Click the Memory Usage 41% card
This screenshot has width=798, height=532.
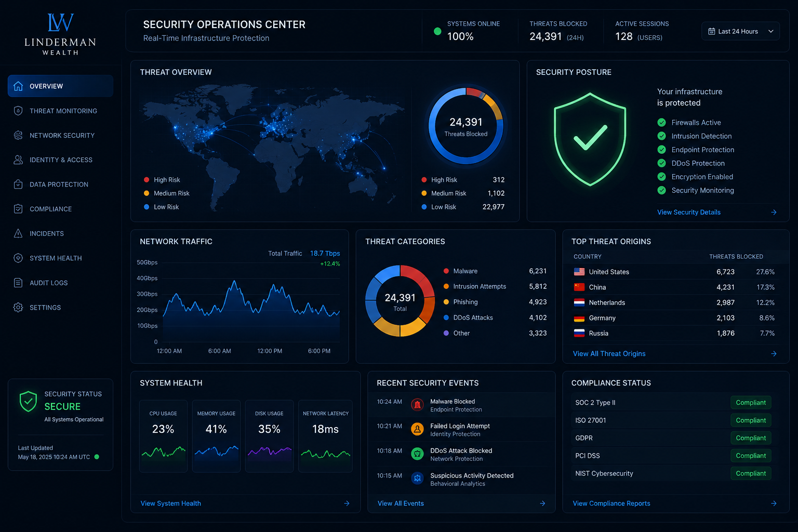point(216,436)
